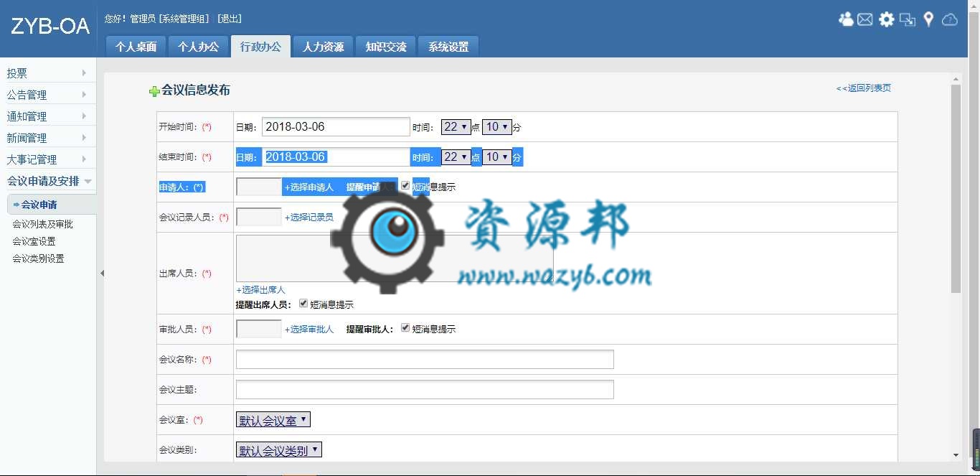Switch to the 知识交流 tab

point(385,47)
